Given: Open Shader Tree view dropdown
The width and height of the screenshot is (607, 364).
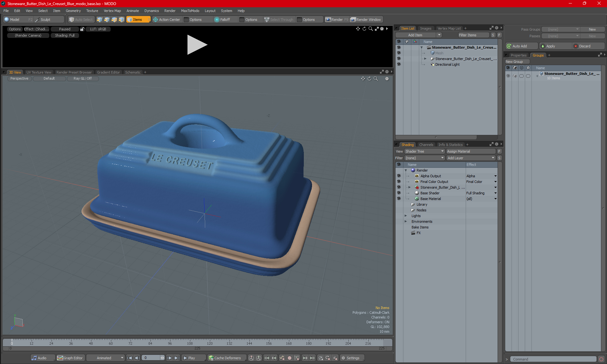Looking at the screenshot, I should [425, 151].
